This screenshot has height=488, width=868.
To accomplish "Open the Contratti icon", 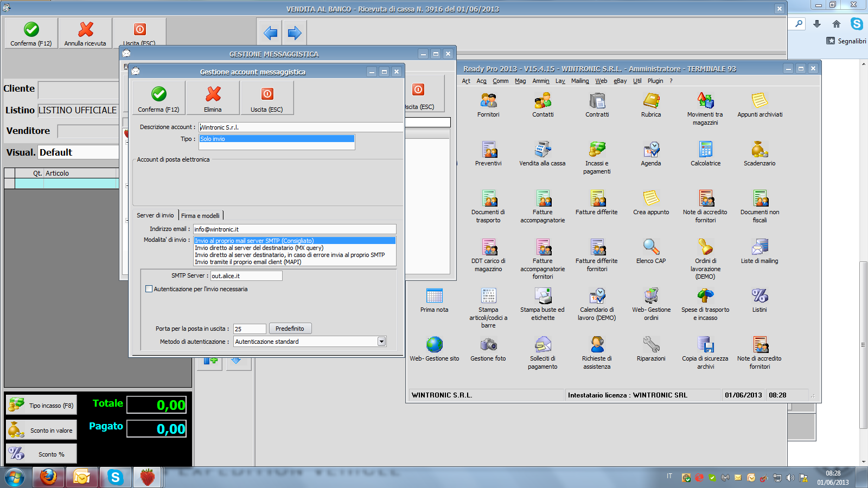I will [x=597, y=105].
